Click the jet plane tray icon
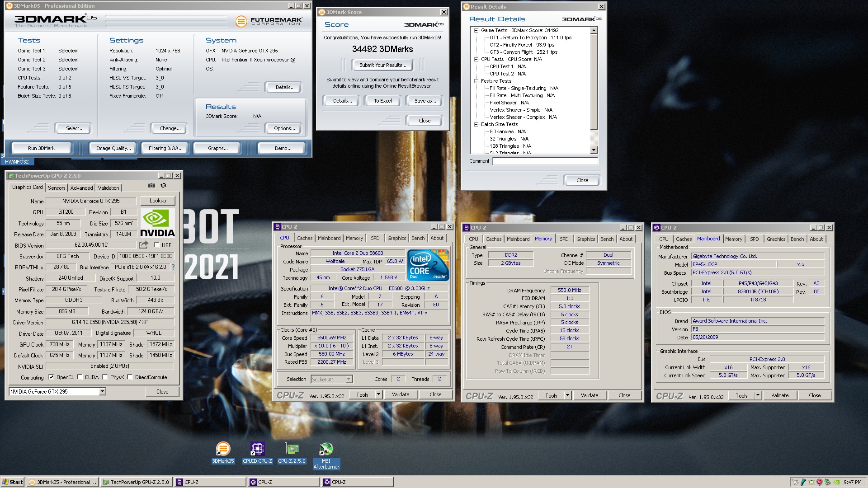 (795, 482)
